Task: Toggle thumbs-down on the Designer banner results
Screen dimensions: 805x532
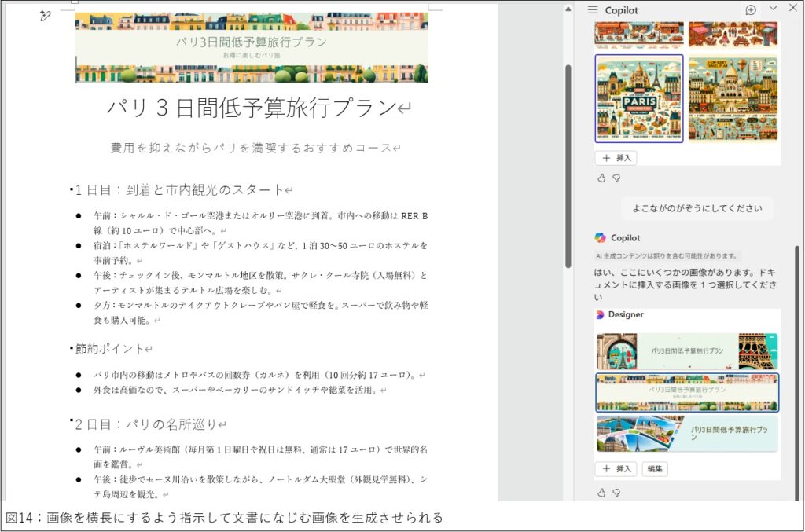Action: 616,492
